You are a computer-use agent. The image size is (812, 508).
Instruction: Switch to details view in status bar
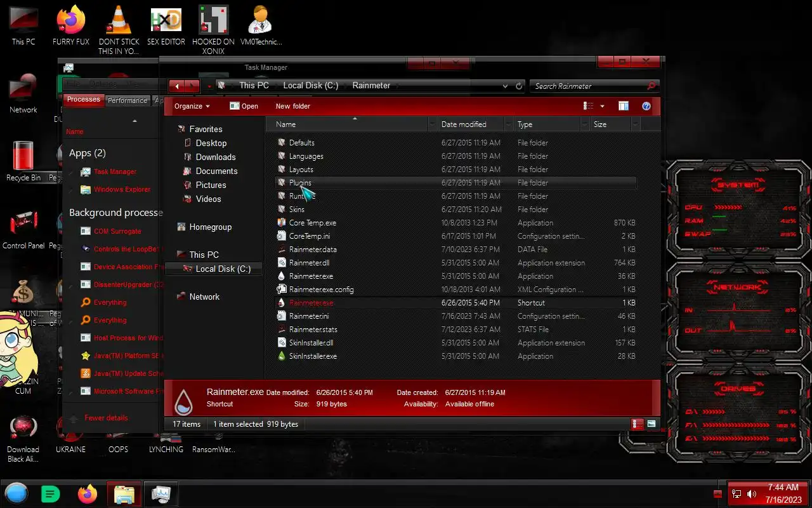pos(638,424)
